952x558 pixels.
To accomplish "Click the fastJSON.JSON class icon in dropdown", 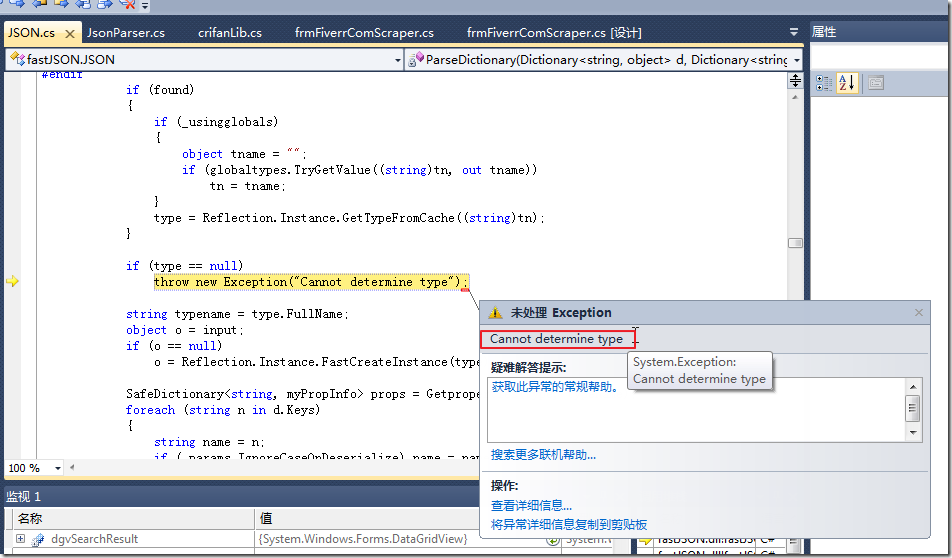I will 17,59.
